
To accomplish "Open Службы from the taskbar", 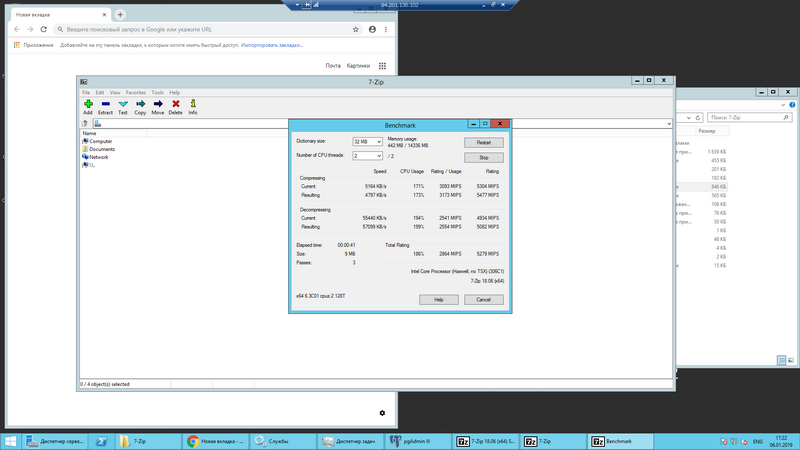I will point(283,441).
